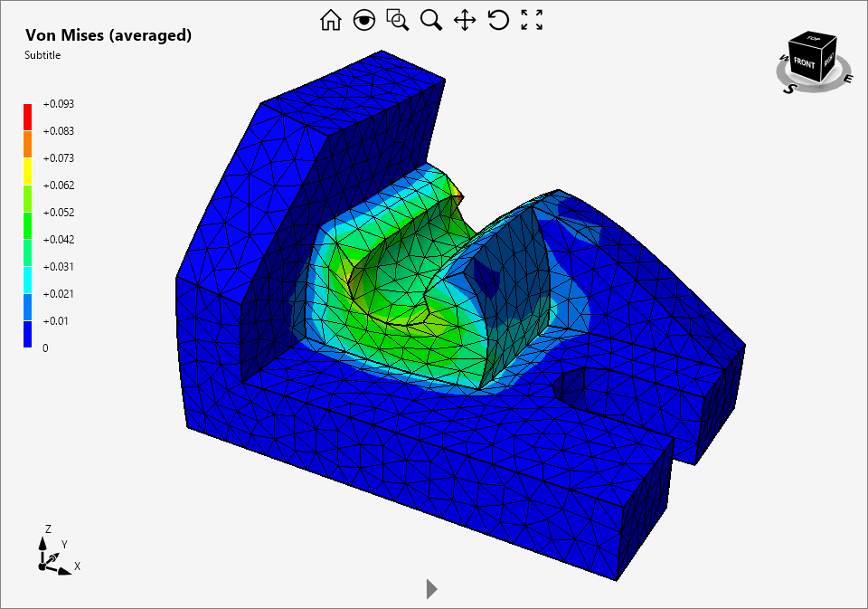The height and width of the screenshot is (609, 868).
Task: Rotate view east using the E compass label
Action: (x=847, y=78)
